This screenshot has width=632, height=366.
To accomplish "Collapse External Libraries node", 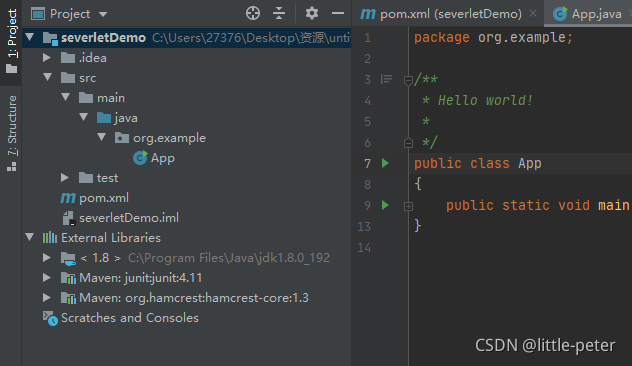I will point(30,237).
